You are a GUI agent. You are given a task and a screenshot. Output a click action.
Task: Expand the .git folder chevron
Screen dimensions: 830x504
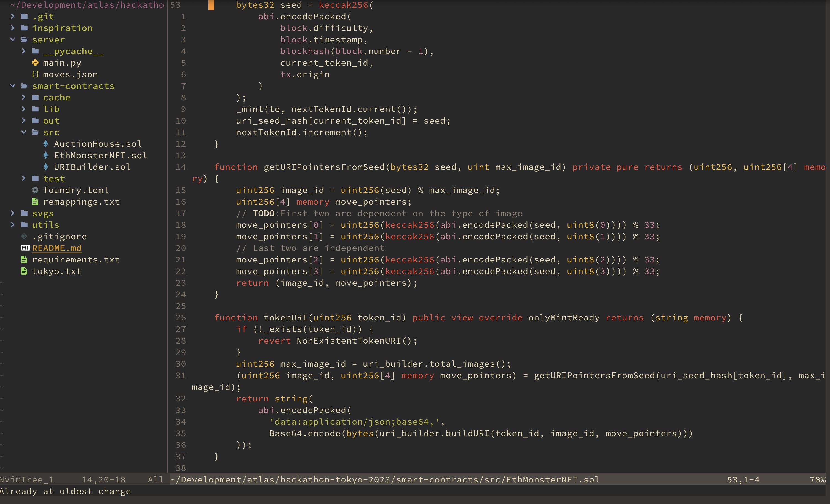13,16
